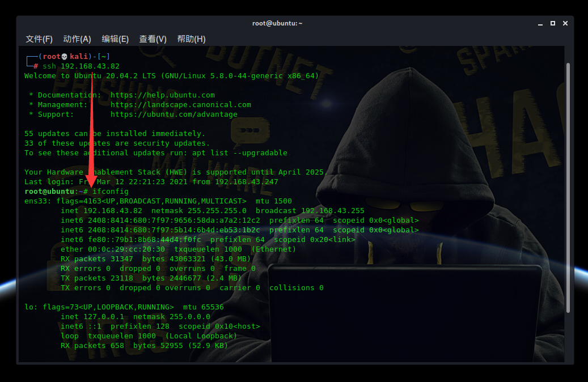
Task: Click the 'lo:' interface name
Action: [x=31, y=307]
